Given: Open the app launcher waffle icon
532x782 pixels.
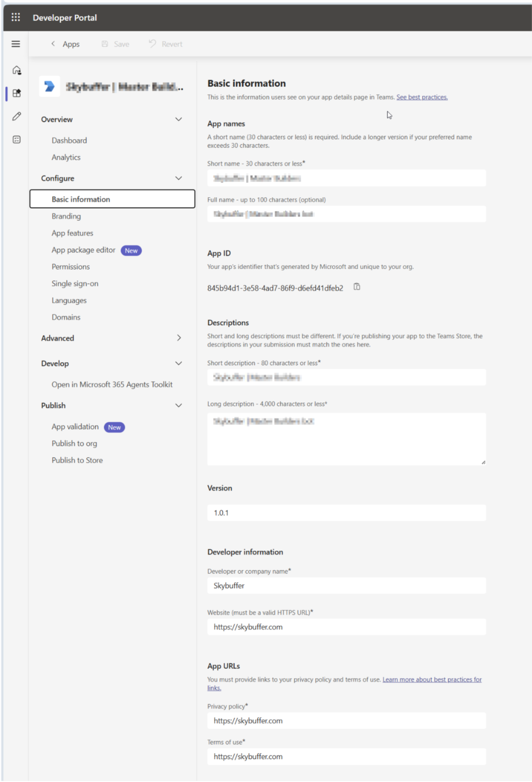Looking at the screenshot, I should pyautogui.click(x=16, y=17).
